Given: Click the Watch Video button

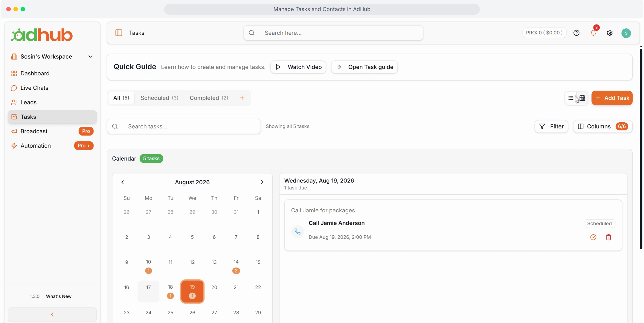Looking at the screenshot, I should 298,67.
